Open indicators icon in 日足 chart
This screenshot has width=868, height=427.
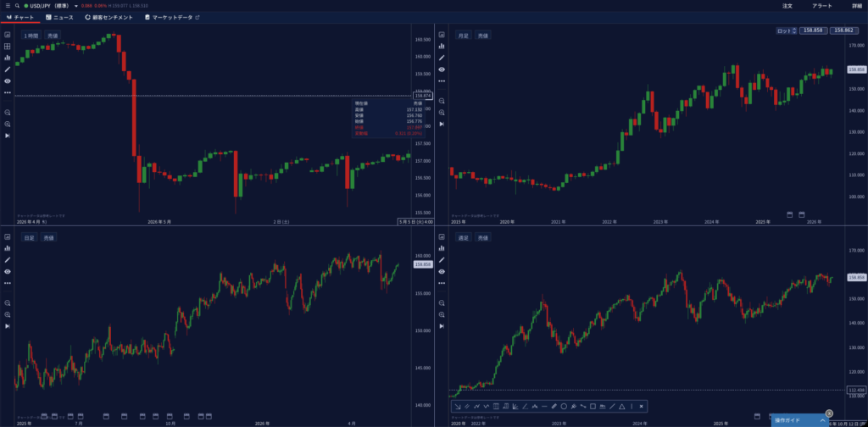coord(7,248)
